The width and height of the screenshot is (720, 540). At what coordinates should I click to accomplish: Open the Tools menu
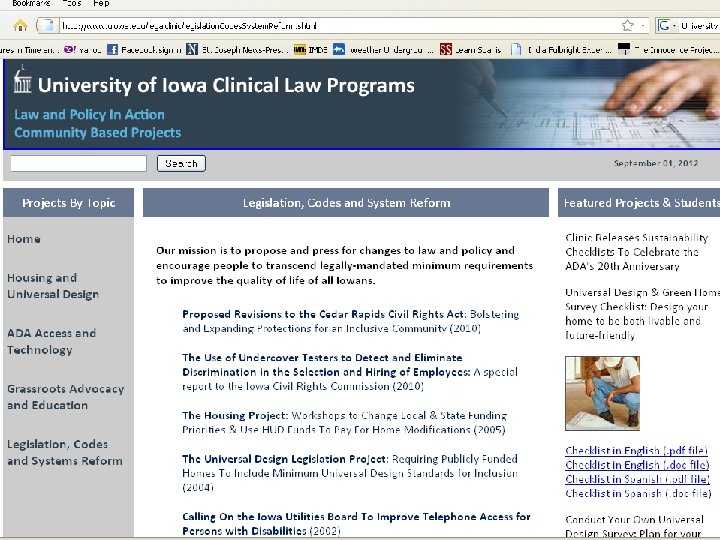point(72,3)
